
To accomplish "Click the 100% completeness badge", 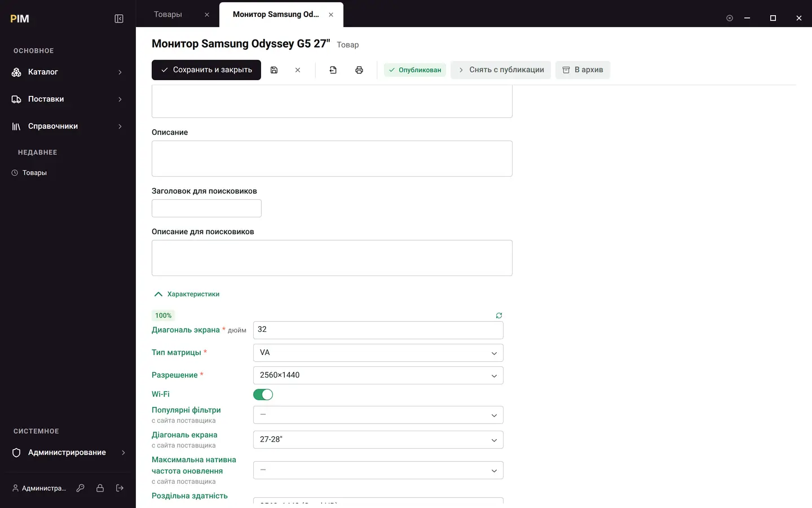I will click(x=164, y=316).
